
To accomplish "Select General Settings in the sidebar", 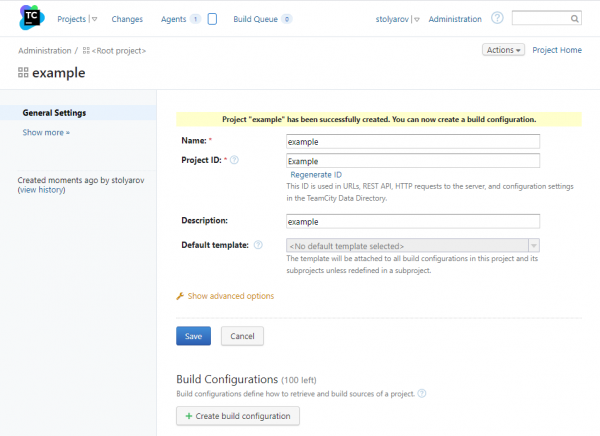I will click(54, 113).
